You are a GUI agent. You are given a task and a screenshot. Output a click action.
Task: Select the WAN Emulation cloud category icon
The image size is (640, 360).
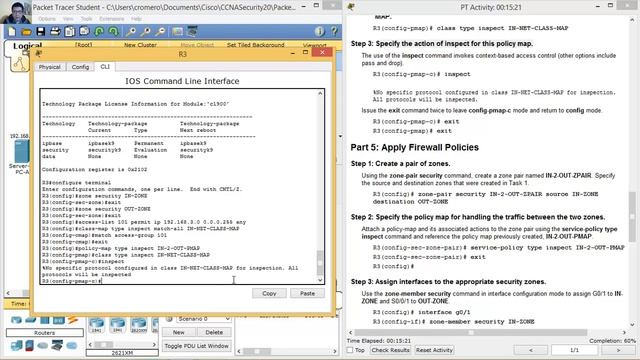(x=43, y=346)
